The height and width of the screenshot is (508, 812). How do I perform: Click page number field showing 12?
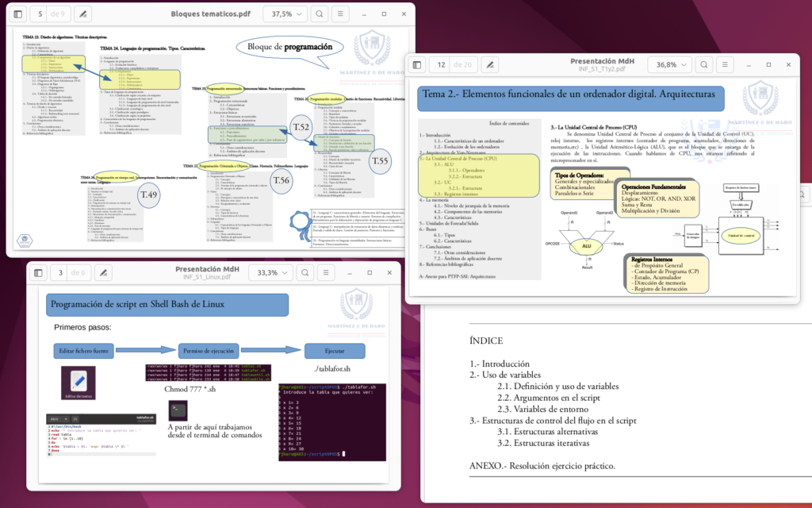tap(441, 65)
